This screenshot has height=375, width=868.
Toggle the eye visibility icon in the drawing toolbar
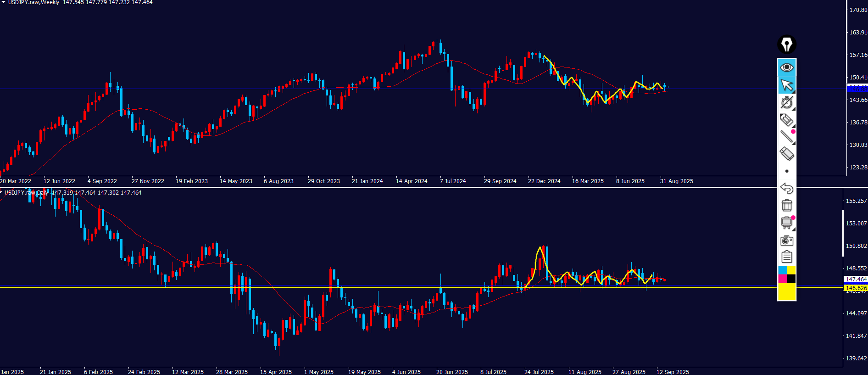click(786, 67)
